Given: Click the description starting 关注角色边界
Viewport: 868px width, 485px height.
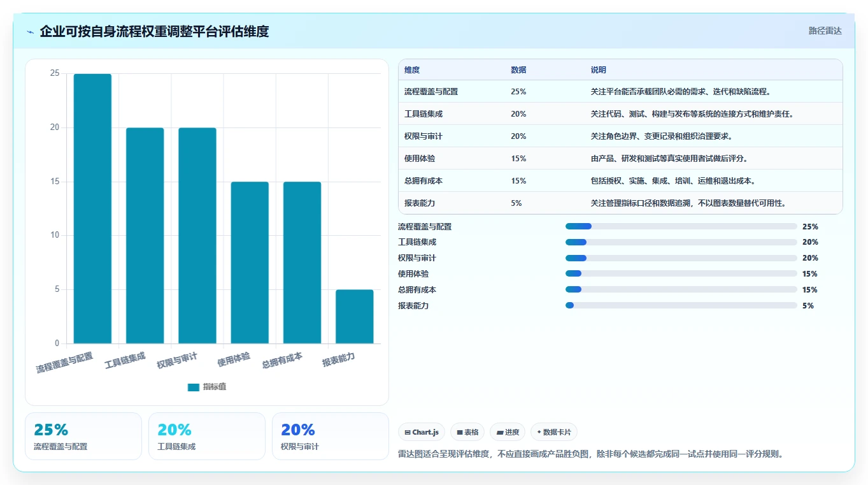Looking at the screenshot, I should tap(662, 136).
